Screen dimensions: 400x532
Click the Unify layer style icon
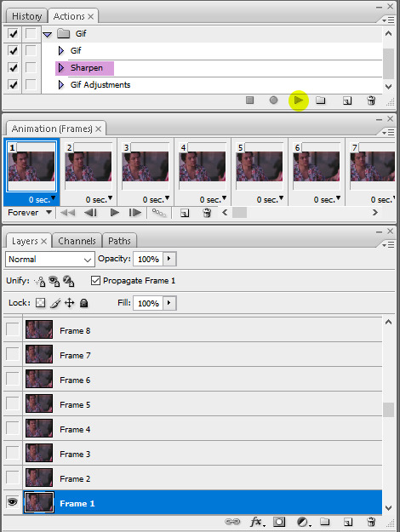69,281
